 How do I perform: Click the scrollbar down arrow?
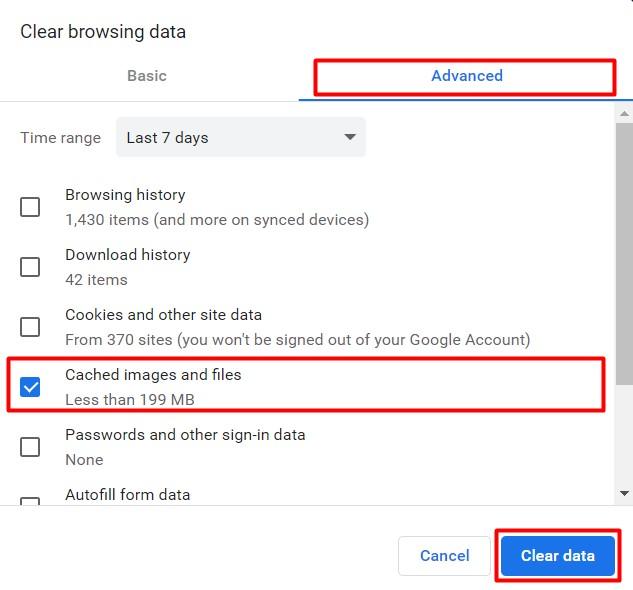tap(624, 493)
